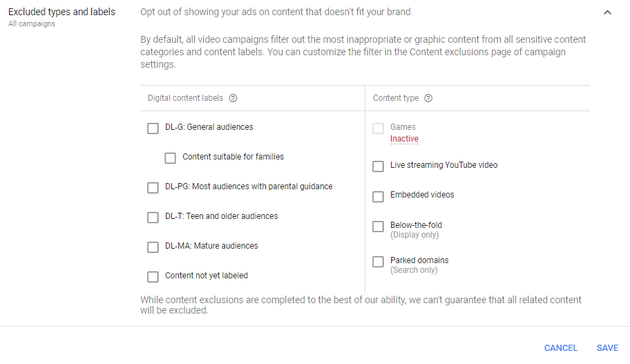Select DL-T: Teen and older audiences checkbox
This screenshot has width=630, height=364.
pyautogui.click(x=153, y=218)
